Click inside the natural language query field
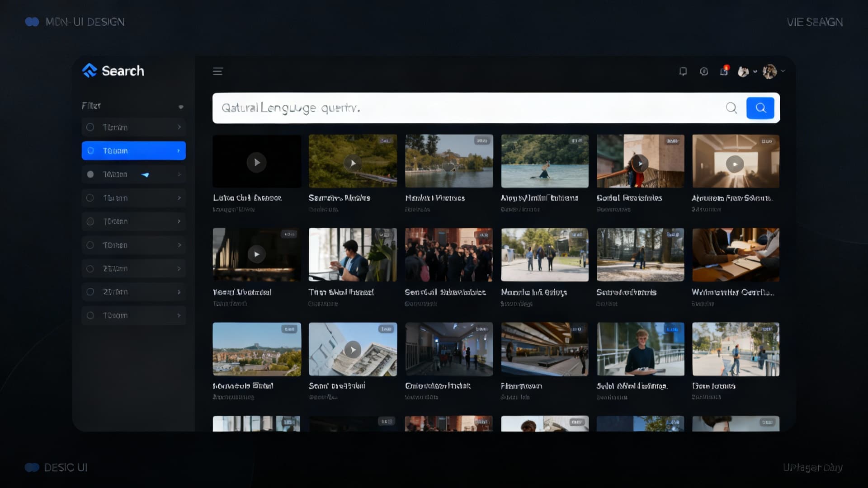868x488 pixels. (x=452, y=108)
